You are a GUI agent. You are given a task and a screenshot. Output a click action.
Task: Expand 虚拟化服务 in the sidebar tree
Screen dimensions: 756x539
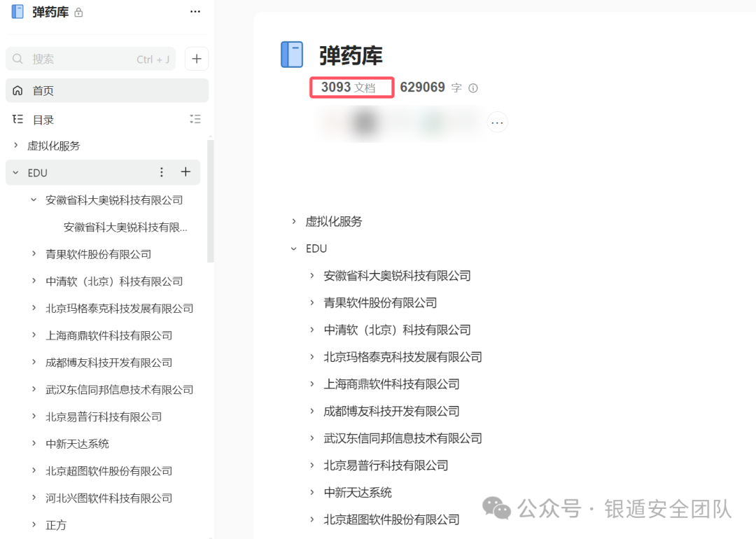(x=16, y=145)
